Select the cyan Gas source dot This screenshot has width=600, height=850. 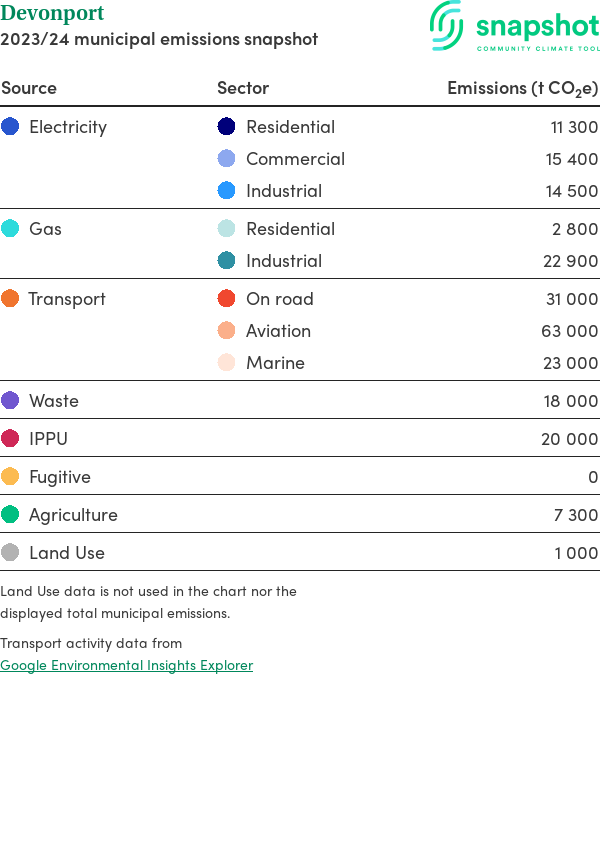tap(10, 229)
